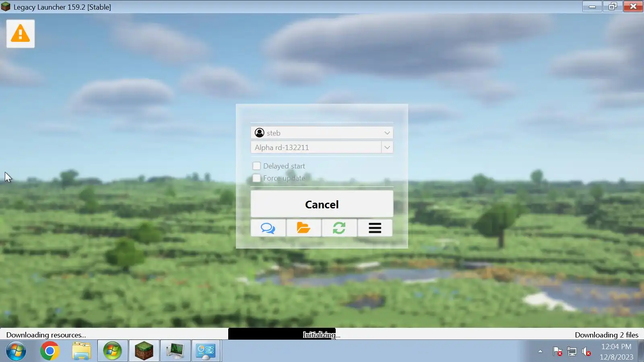Open the monitor terminal taskbar app
The width and height of the screenshot is (644, 362).
pyautogui.click(x=175, y=351)
